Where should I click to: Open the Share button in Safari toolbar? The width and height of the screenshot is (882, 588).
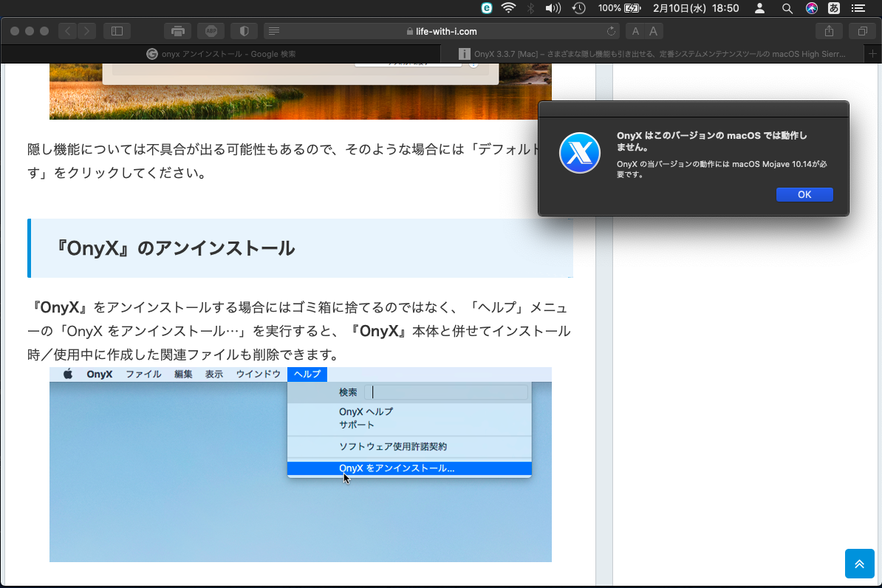click(829, 31)
